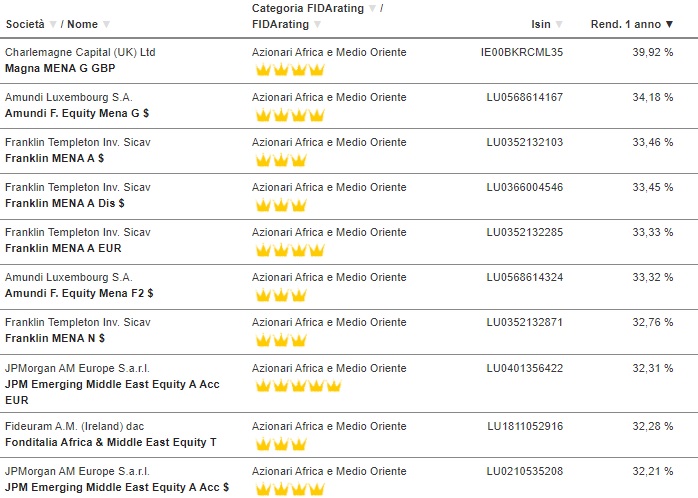Click Amundi Luxembourg S.A. above Equity Mena F2 $
This screenshot has width=698, height=498.
tap(69, 277)
